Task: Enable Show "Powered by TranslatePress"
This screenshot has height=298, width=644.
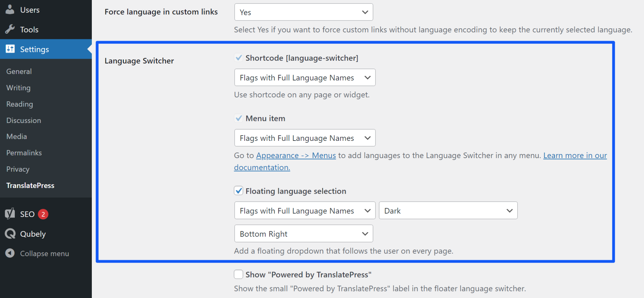Action: (x=238, y=274)
